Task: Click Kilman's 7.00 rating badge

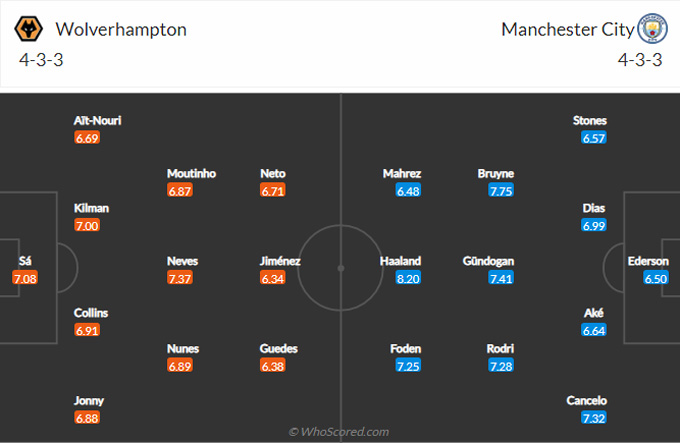Action: [x=87, y=226]
